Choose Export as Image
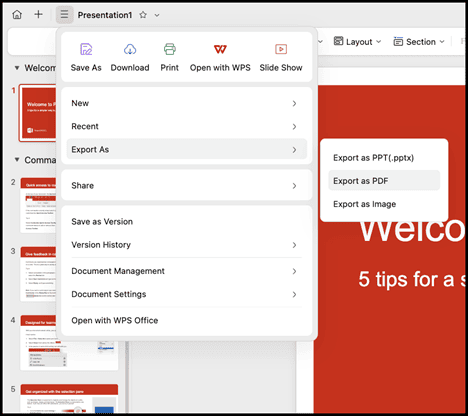 [x=384, y=204]
